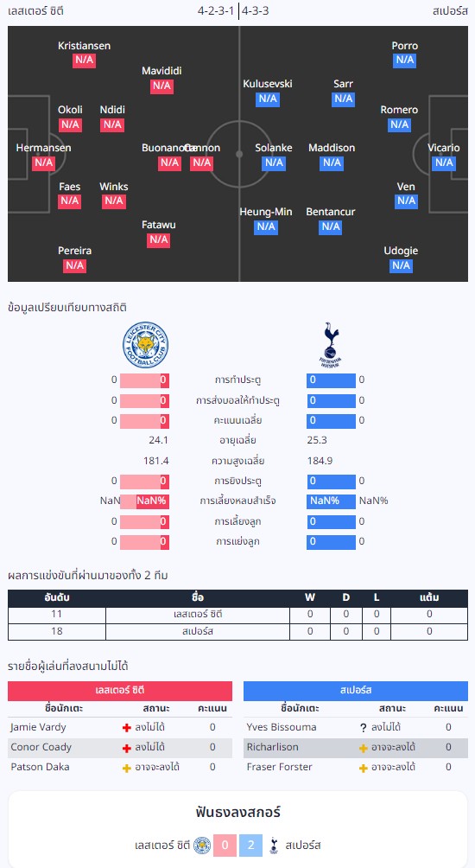Click the small Spurs badge in score prediction
475x868 pixels.
[x=273, y=846]
